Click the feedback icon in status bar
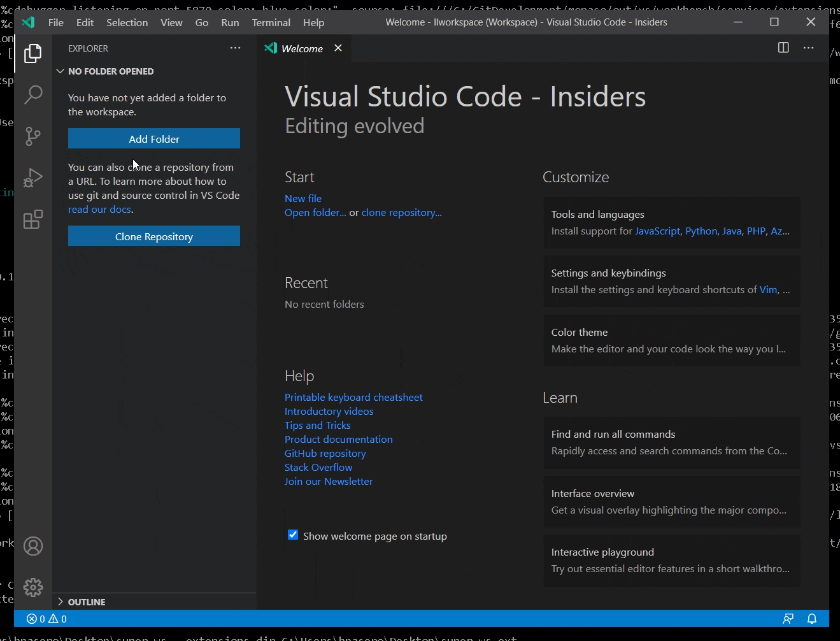 coord(788,619)
